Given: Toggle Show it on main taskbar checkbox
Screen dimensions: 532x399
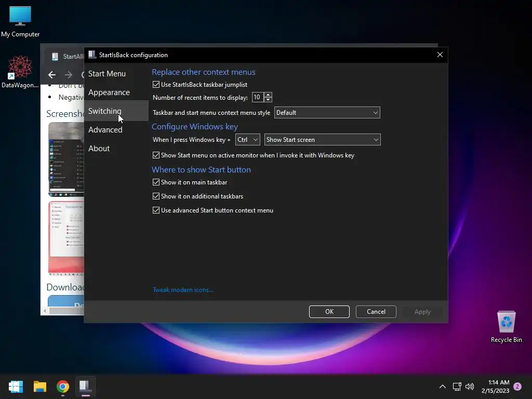Looking at the screenshot, I should coord(156,182).
